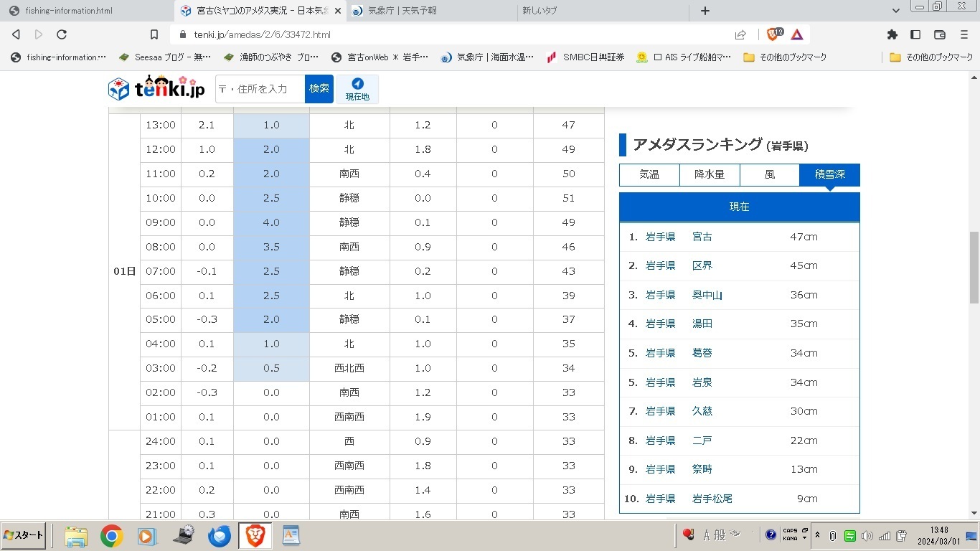
Task: Click 岩手県 link in ranking row 1
Action: pos(661,237)
